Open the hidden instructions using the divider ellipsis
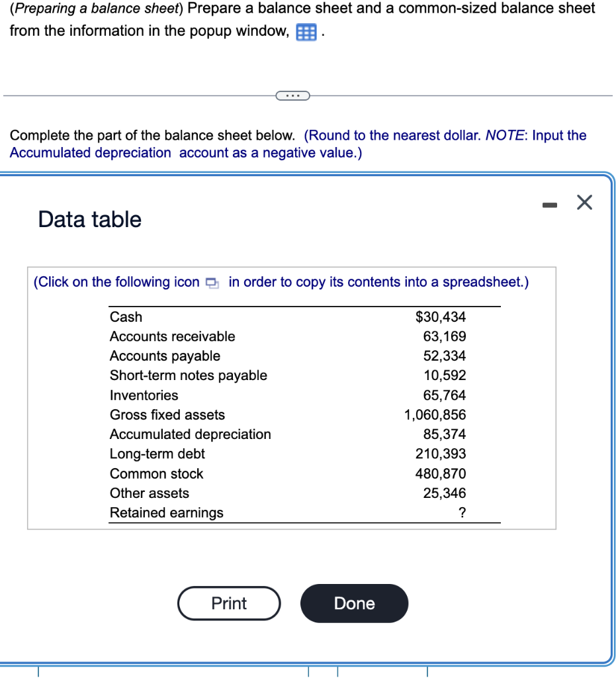The width and height of the screenshot is (616, 678). coord(292,95)
